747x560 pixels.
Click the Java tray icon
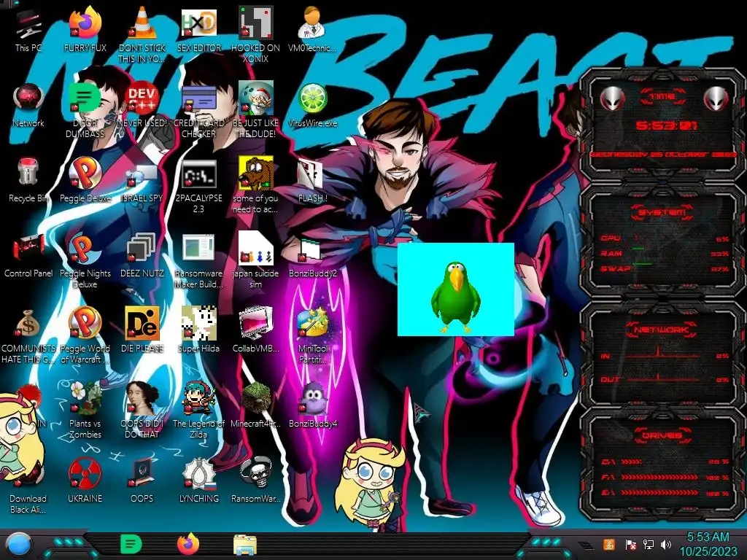coord(609,544)
